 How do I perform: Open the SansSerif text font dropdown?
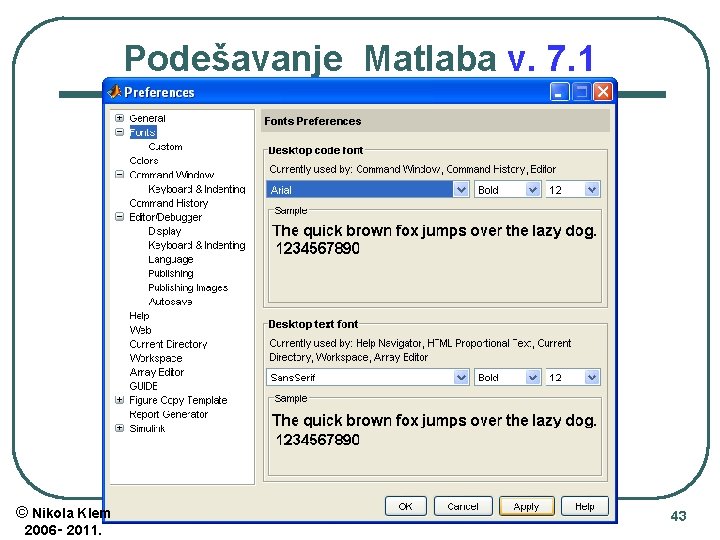click(x=461, y=377)
